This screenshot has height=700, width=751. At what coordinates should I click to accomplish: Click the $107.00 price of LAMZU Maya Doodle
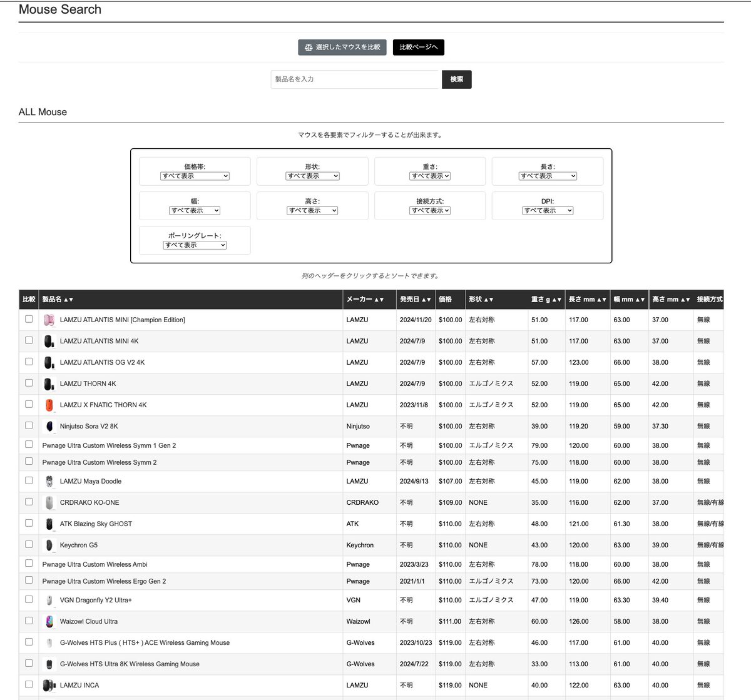pyautogui.click(x=451, y=482)
